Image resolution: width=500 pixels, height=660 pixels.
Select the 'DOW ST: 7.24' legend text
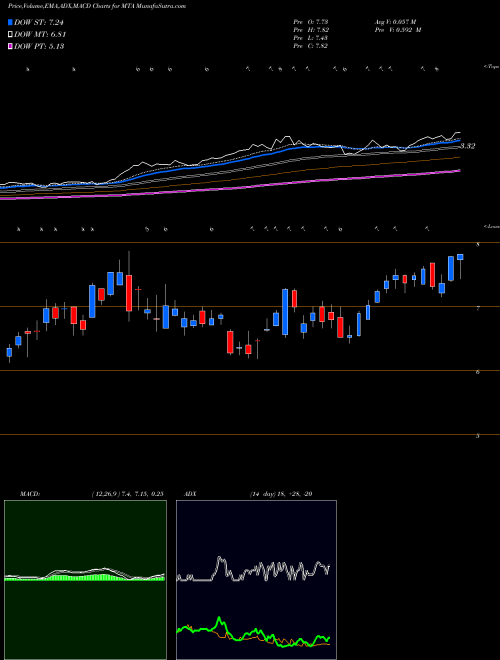[39, 22]
